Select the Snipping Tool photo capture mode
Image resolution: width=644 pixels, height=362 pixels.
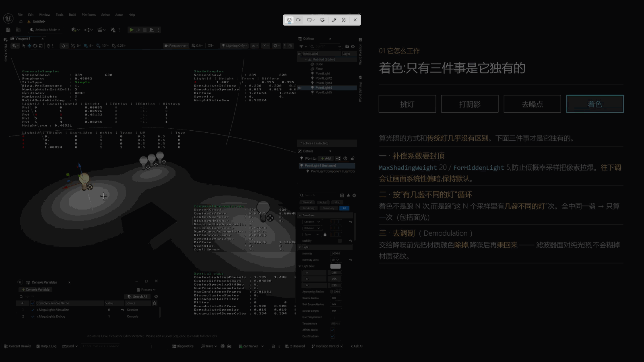coord(289,20)
